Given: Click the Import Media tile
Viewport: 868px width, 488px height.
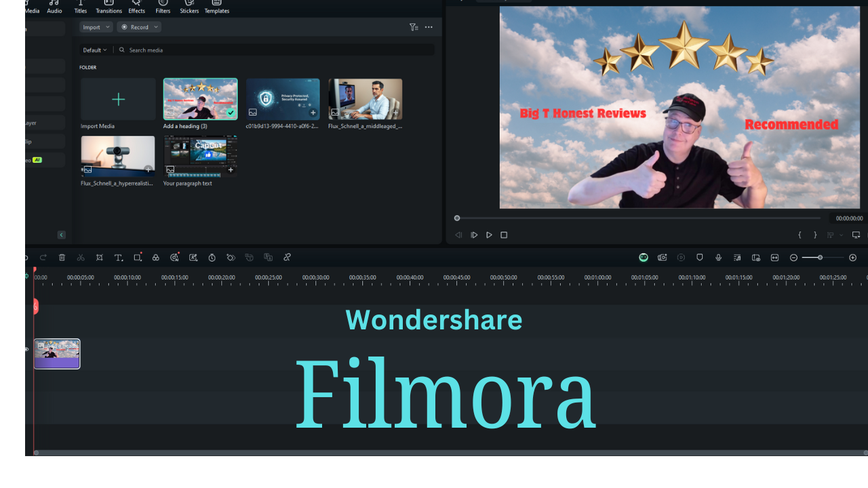Looking at the screenshot, I should [118, 100].
